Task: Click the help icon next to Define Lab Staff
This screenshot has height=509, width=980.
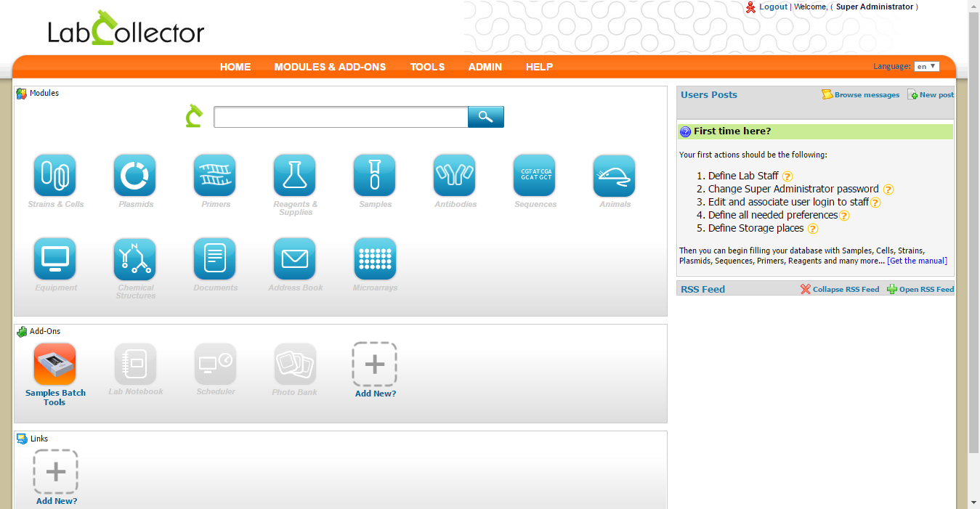Action: pyautogui.click(x=787, y=176)
